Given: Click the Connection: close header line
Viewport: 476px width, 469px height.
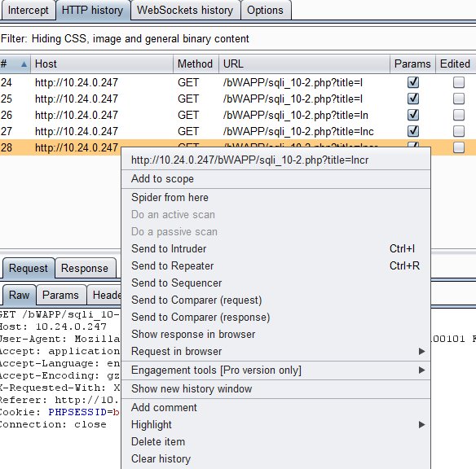Looking at the screenshot, I should pos(53,424).
